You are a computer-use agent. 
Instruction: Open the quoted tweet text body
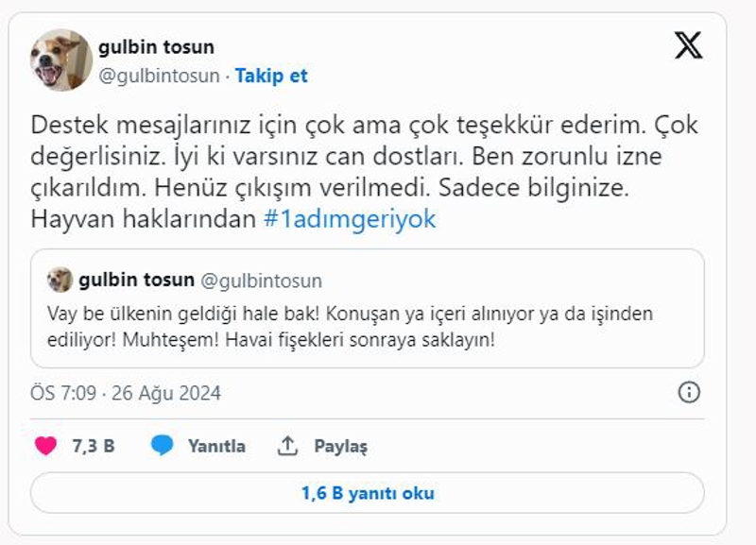[x=350, y=326]
